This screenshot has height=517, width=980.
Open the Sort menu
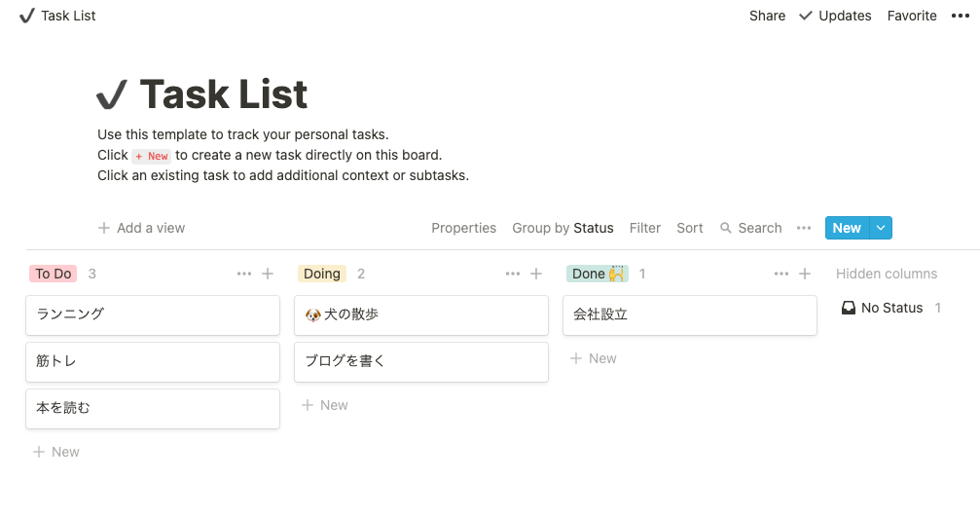click(x=690, y=228)
